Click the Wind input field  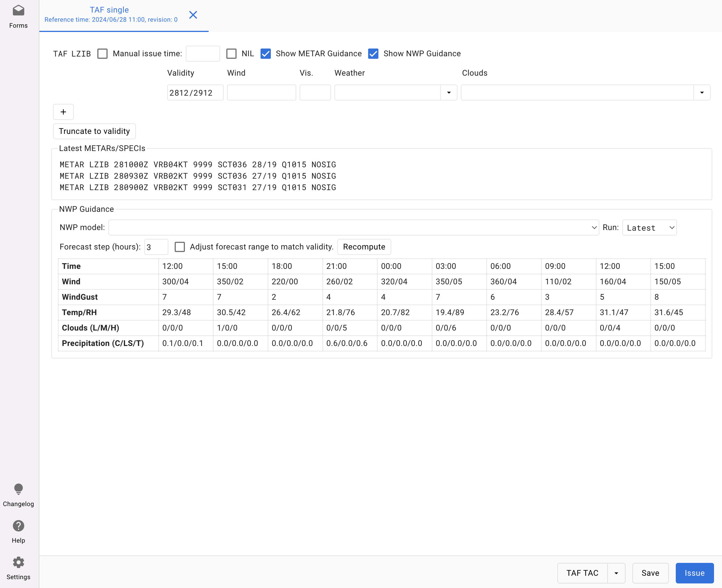click(x=261, y=92)
